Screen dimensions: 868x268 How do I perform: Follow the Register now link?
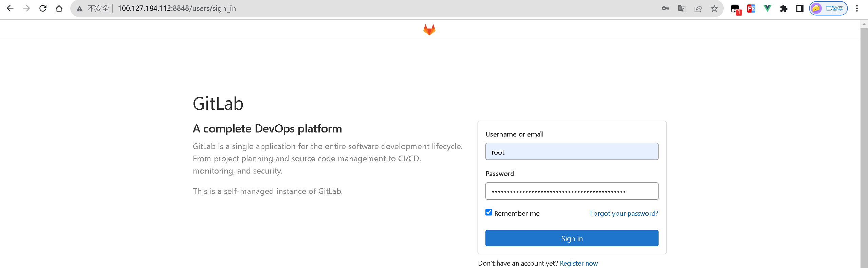(x=578, y=263)
